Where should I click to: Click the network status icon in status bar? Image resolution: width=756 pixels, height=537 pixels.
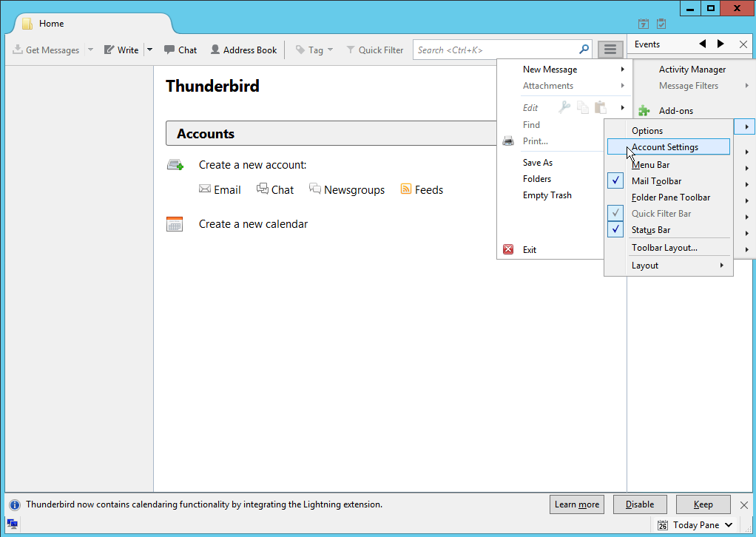[13, 524]
